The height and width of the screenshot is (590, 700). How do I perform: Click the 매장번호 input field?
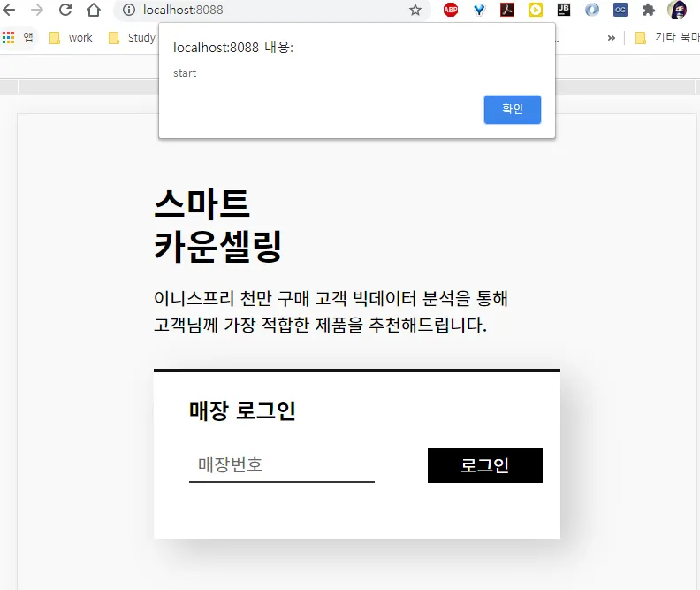[x=282, y=465]
